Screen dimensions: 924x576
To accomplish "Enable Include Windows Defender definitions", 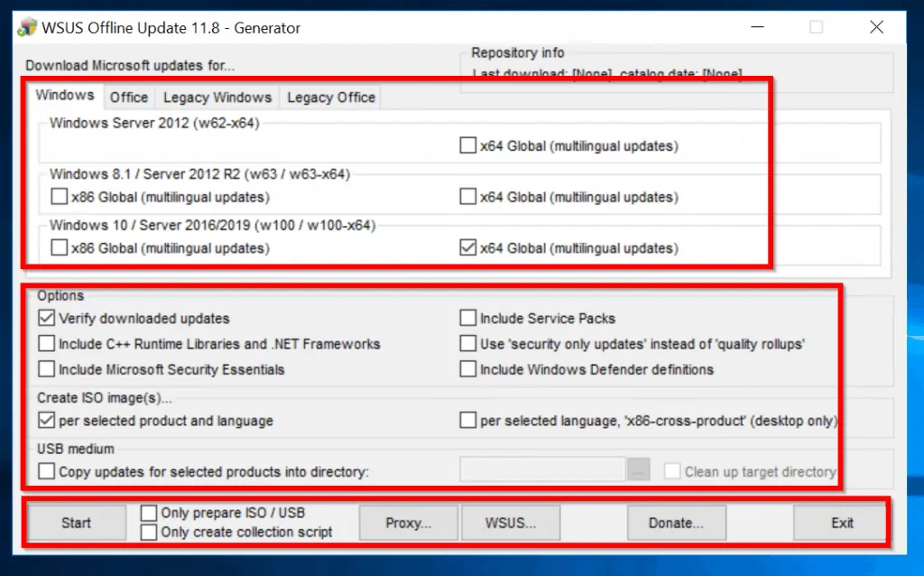I will click(x=467, y=368).
